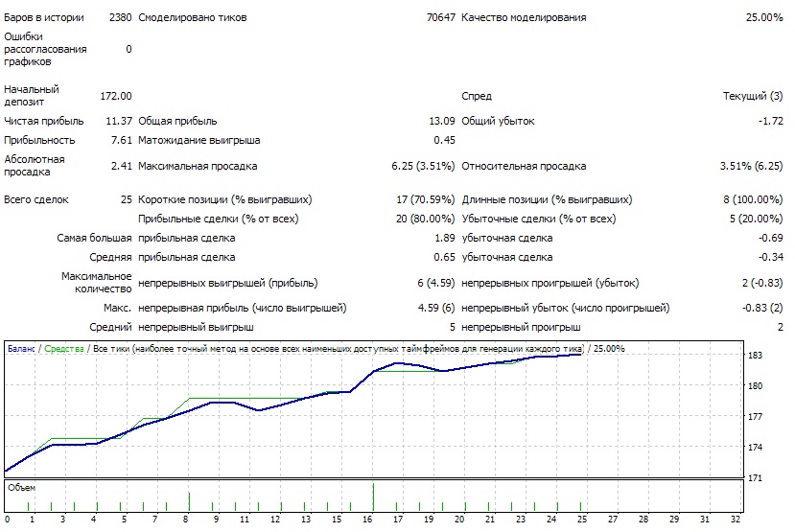Click the 180 value on the chart's price axis
795x532 pixels.
pyautogui.click(x=755, y=386)
